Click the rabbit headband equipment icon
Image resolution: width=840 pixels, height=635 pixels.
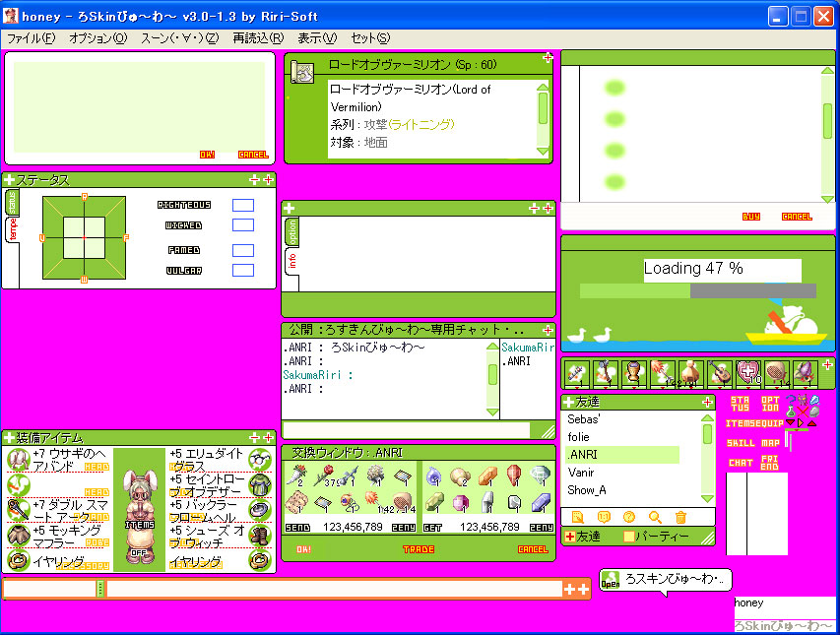18,460
